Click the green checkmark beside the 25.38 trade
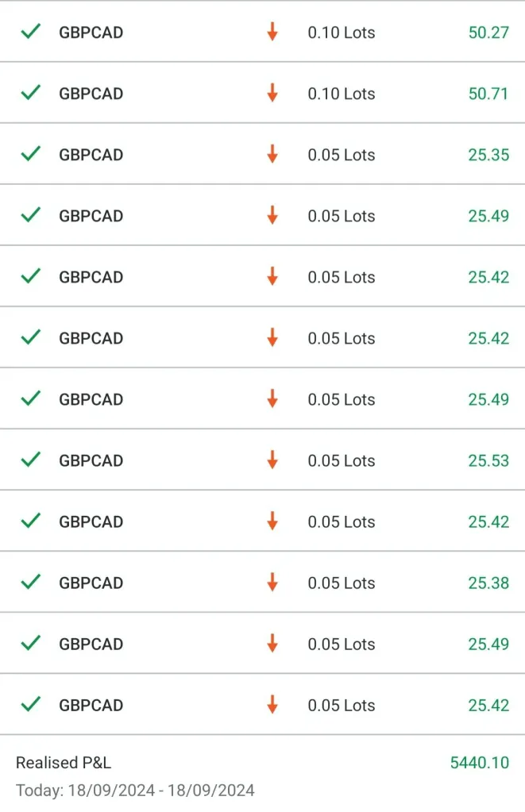The image size is (525, 812). 30,582
